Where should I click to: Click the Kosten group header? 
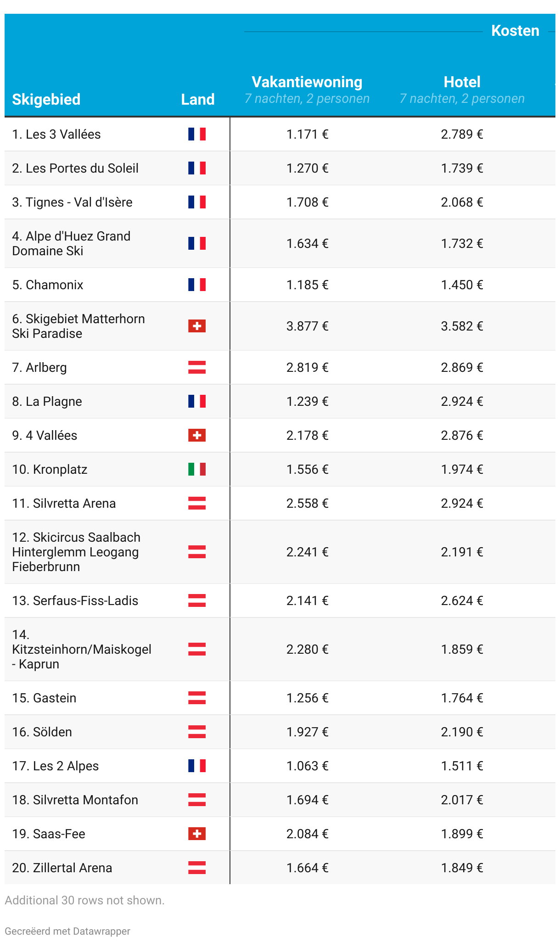[515, 31]
